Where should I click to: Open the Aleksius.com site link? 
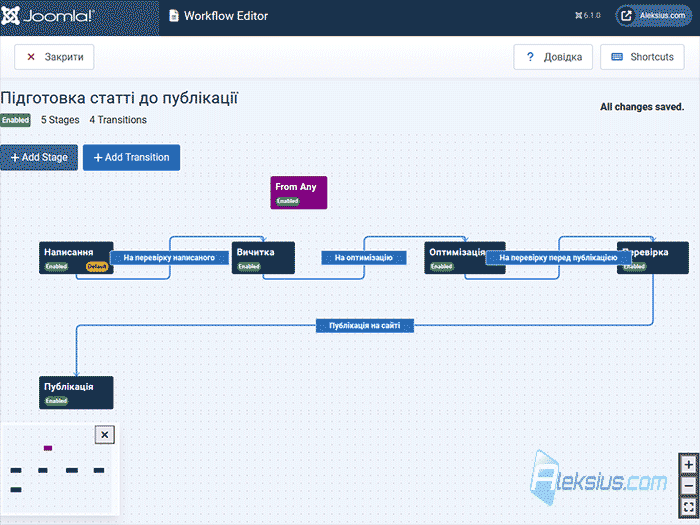pos(654,16)
